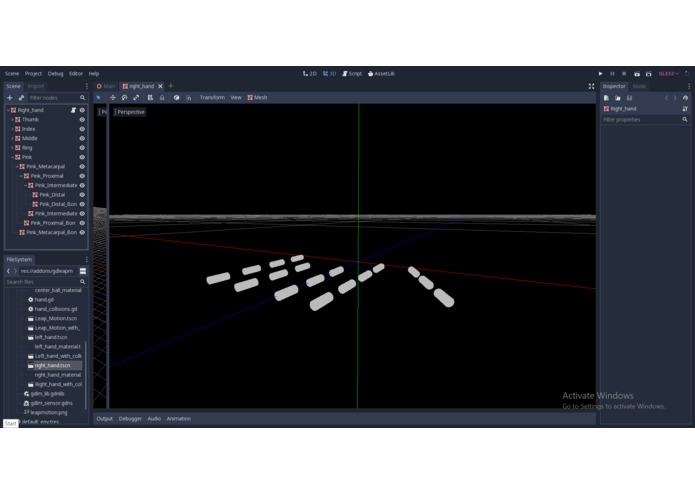This screenshot has width=695, height=494.
Task: Hide the Index node
Action: point(82,129)
